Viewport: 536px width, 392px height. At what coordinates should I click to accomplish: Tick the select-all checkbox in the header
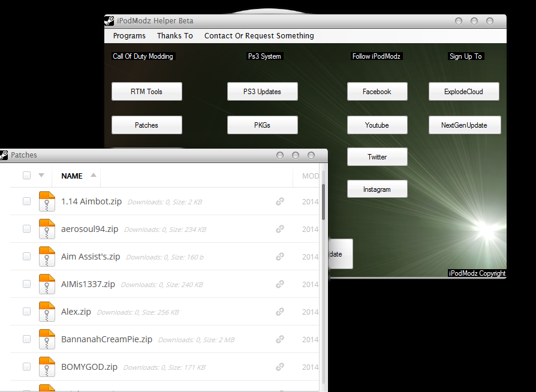pyautogui.click(x=26, y=176)
